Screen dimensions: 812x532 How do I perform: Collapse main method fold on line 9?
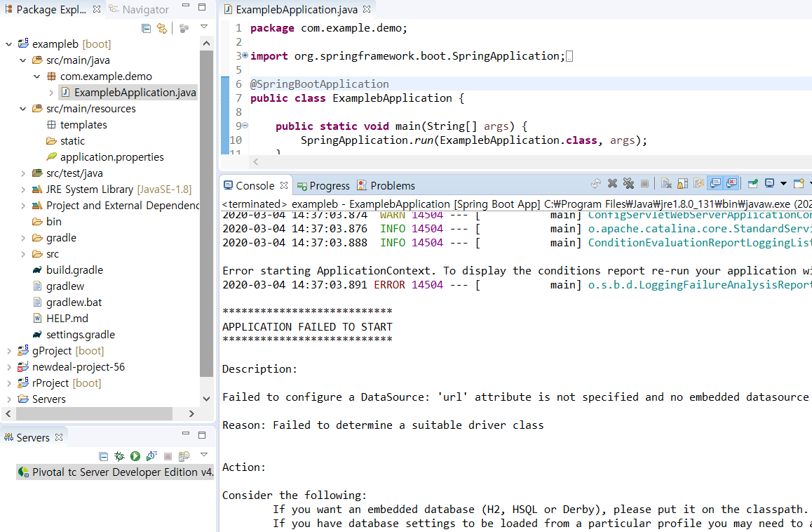click(245, 126)
